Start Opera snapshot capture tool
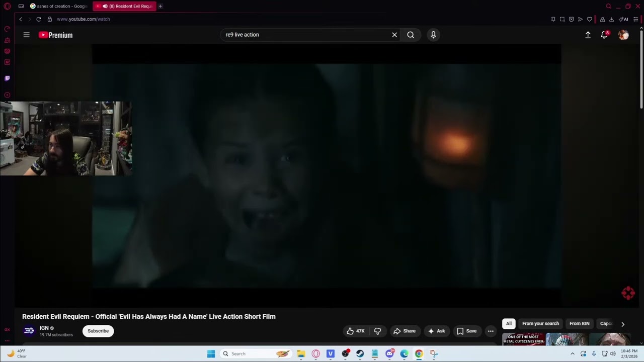 pyautogui.click(x=562, y=19)
